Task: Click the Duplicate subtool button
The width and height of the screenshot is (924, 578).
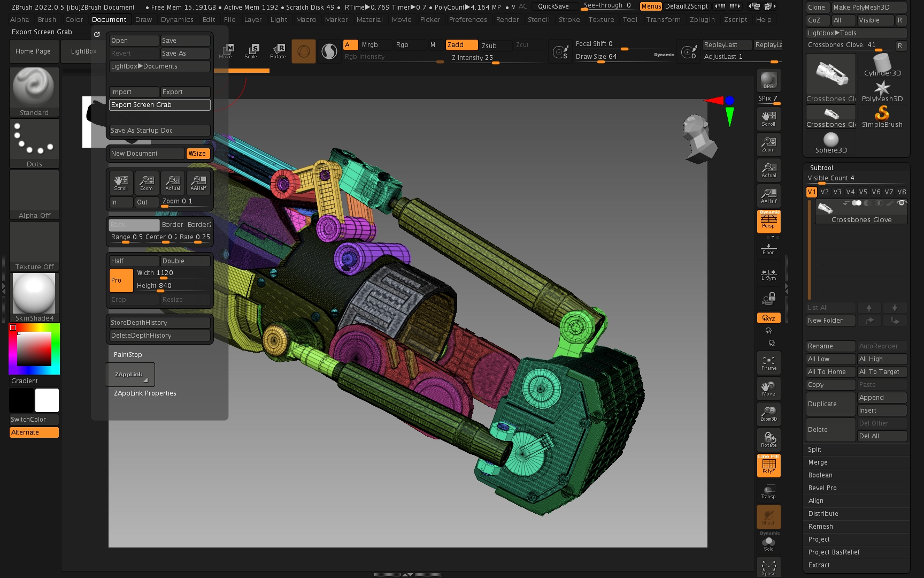Action: pos(830,404)
